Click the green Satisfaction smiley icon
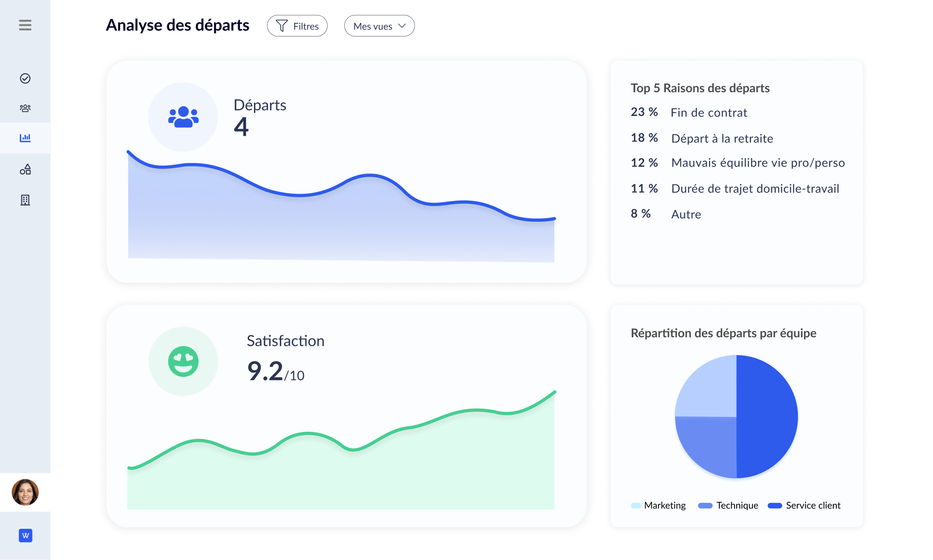Viewport: 933px width, 560px height. 183,361
